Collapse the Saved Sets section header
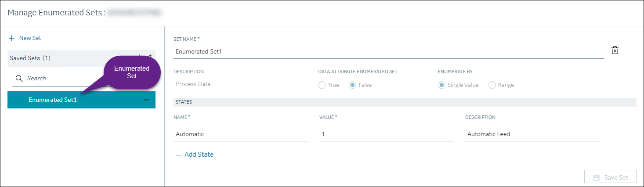This screenshot has width=644, height=187. [x=81, y=58]
